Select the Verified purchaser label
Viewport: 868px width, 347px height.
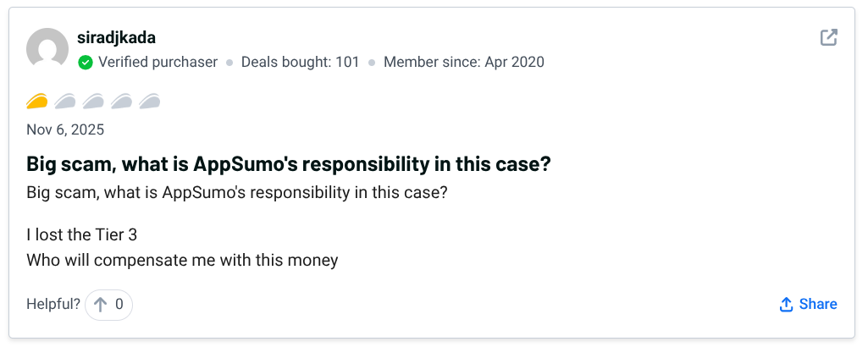pyautogui.click(x=158, y=62)
